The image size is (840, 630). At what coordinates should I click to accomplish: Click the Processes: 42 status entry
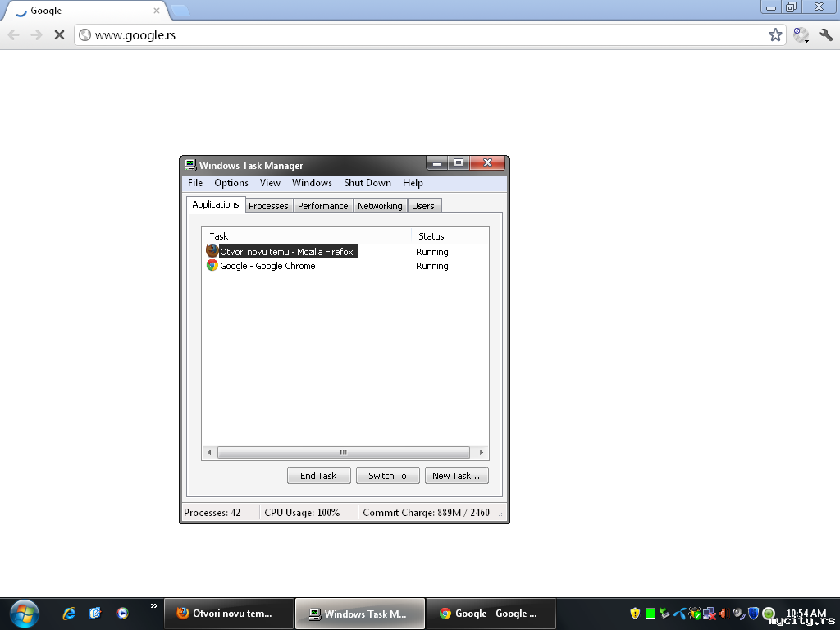tap(212, 513)
